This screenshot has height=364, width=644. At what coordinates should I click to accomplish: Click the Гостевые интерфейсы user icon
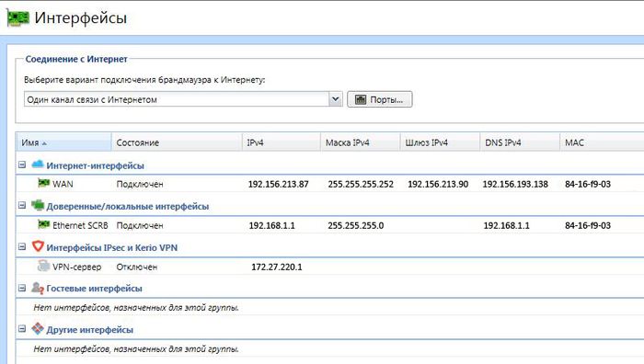coord(38,288)
